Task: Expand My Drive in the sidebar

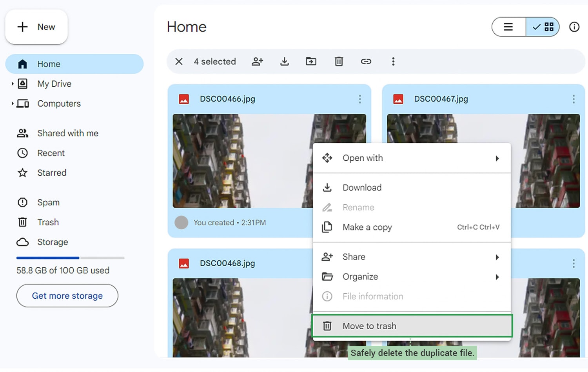Action: (12, 83)
